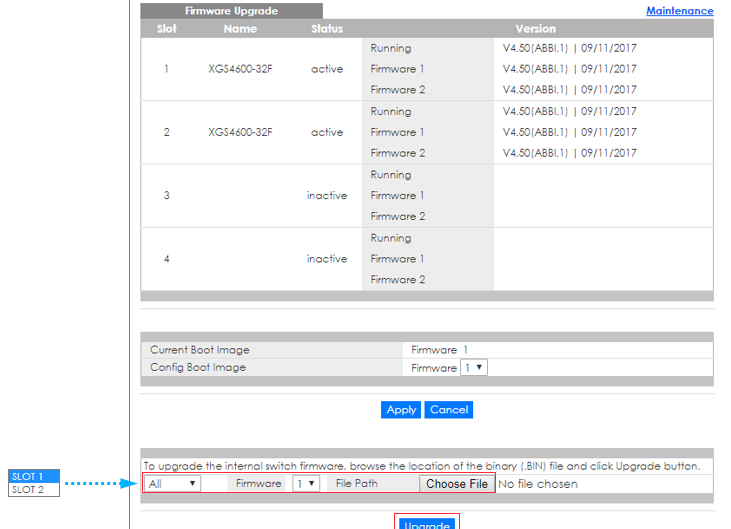Choose SLOT 2 from the option list

click(34, 490)
